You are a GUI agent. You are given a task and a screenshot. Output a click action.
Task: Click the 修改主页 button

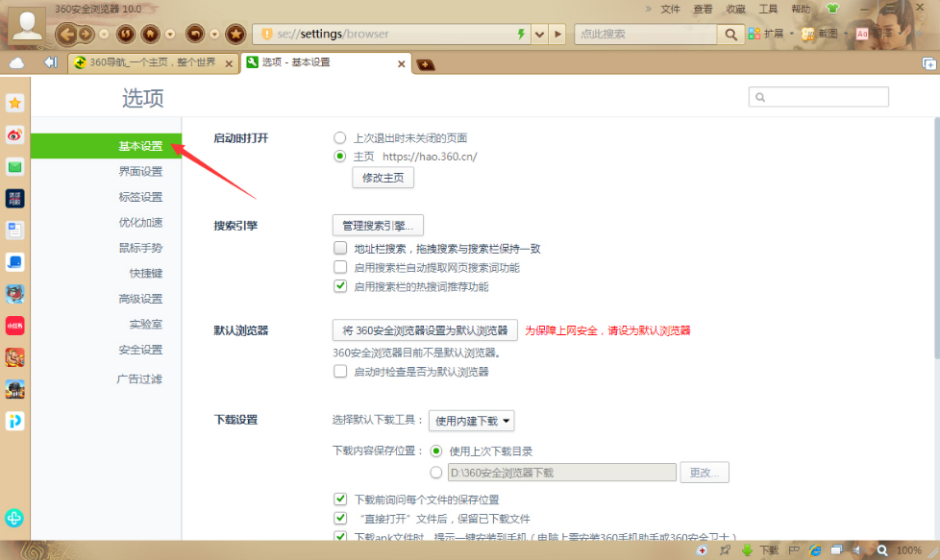point(383,178)
